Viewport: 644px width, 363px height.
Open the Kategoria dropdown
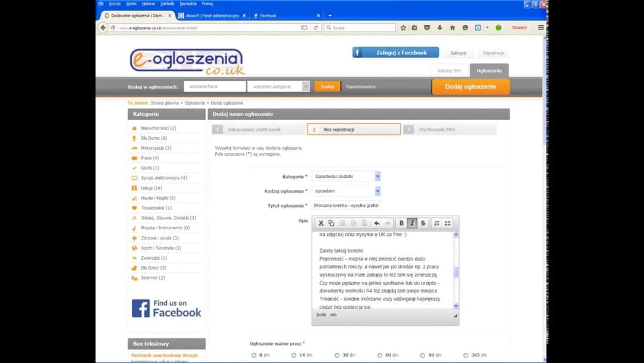pos(377,176)
